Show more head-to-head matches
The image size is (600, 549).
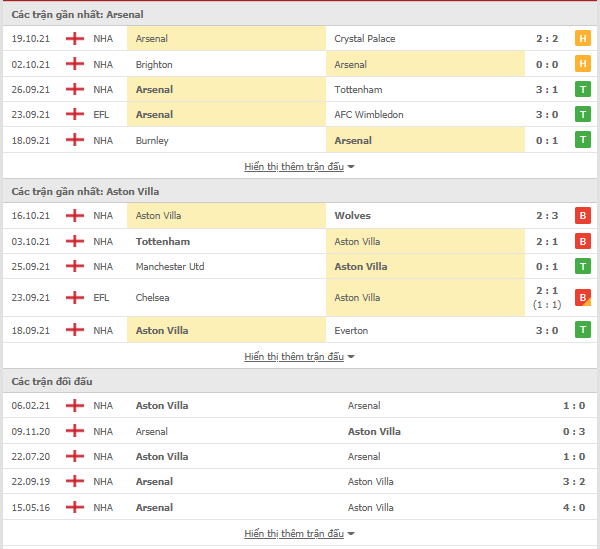(x=299, y=534)
